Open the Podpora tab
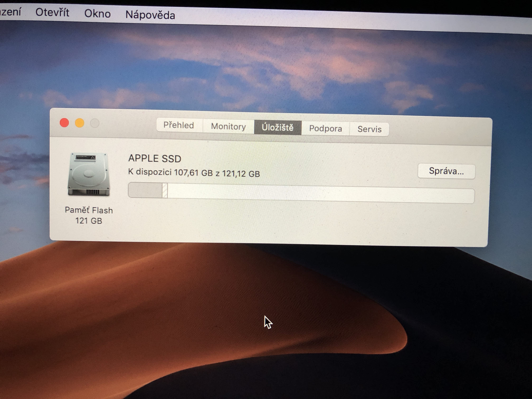Viewport: 532px width, 399px height. [x=325, y=128]
